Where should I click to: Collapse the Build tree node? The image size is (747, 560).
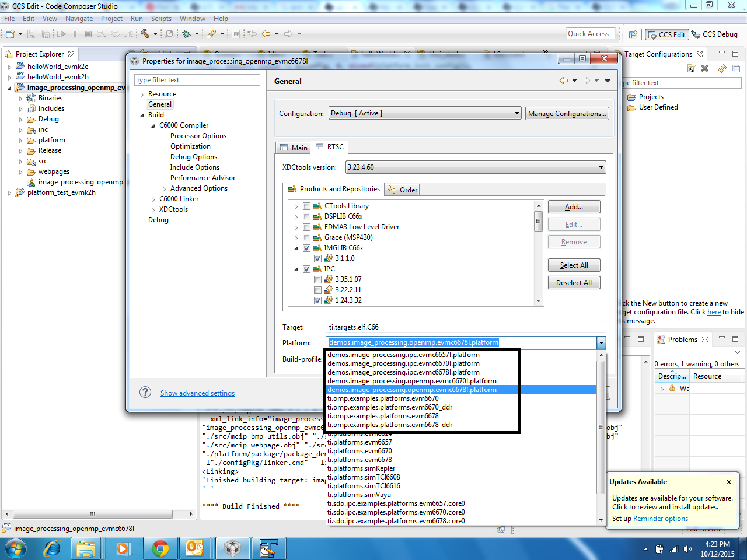142,116
